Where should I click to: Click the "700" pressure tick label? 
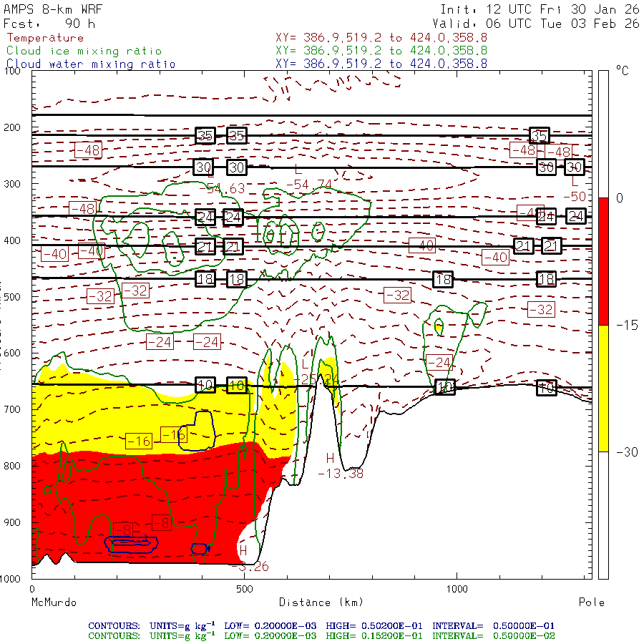(x=12, y=409)
